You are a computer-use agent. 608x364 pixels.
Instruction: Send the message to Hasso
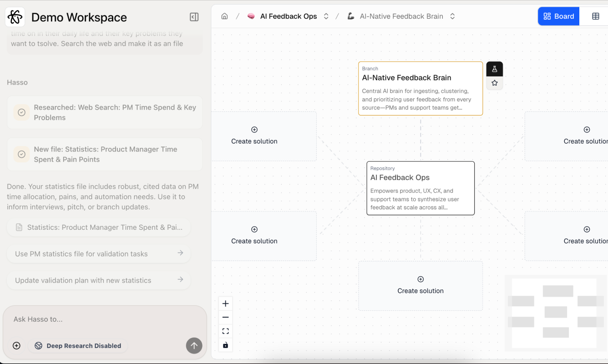(x=194, y=346)
